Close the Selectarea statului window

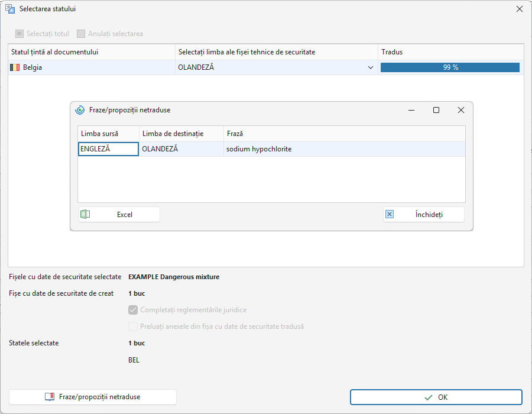click(x=520, y=9)
